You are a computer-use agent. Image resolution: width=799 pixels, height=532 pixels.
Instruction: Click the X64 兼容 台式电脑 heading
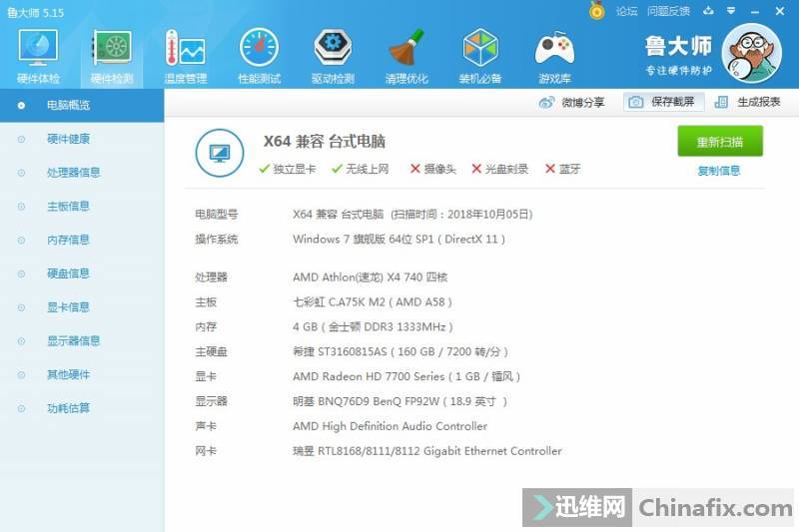pos(324,141)
